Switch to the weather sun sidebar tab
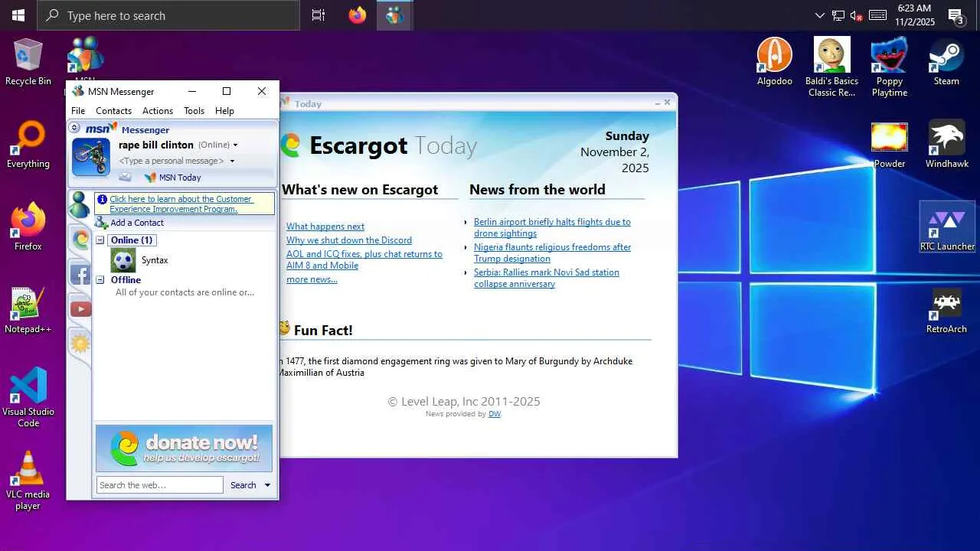 [x=80, y=343]
